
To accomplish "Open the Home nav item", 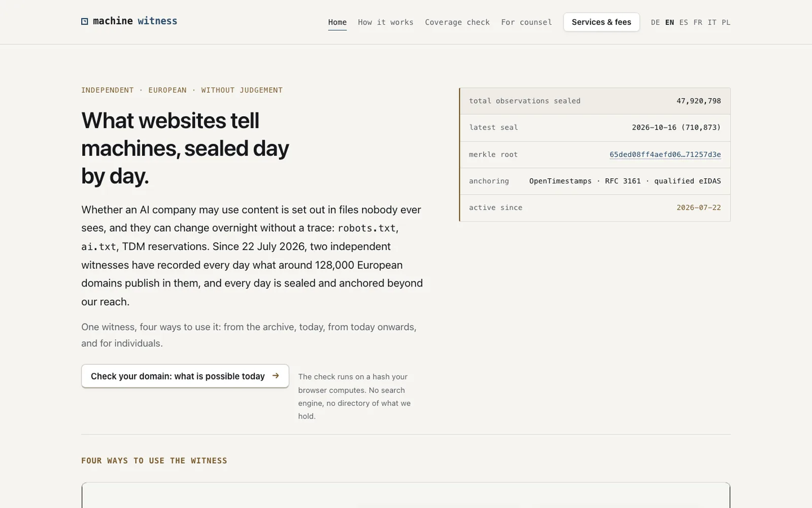I will (x=337, y=22).
